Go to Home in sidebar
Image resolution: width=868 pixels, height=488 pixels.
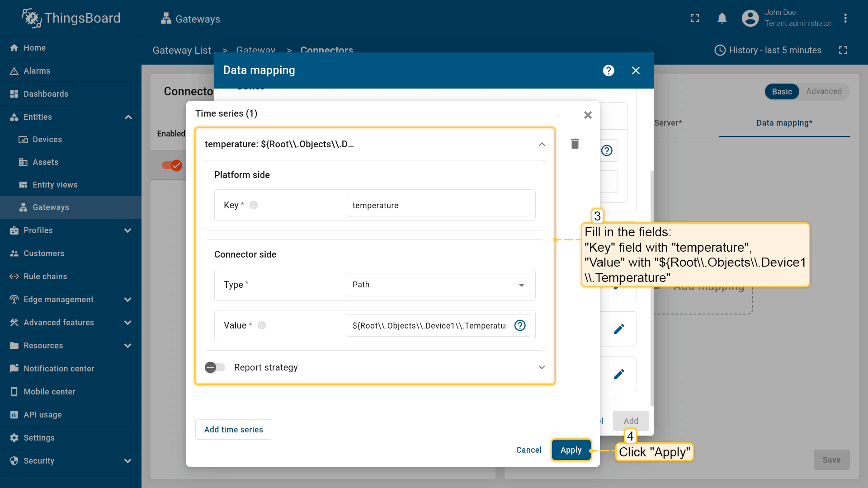71,48
